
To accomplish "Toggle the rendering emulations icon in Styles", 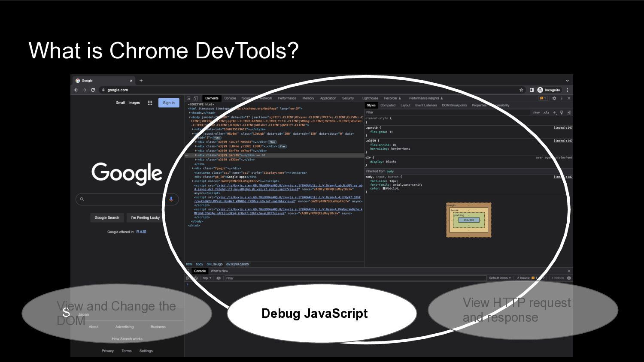I will [562, 112].
